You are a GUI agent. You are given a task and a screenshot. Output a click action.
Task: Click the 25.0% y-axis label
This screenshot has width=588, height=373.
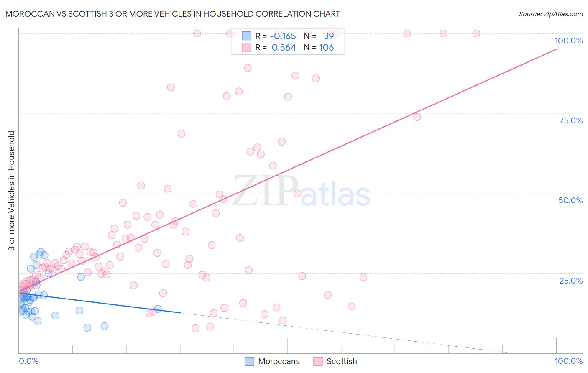point(571,280)
